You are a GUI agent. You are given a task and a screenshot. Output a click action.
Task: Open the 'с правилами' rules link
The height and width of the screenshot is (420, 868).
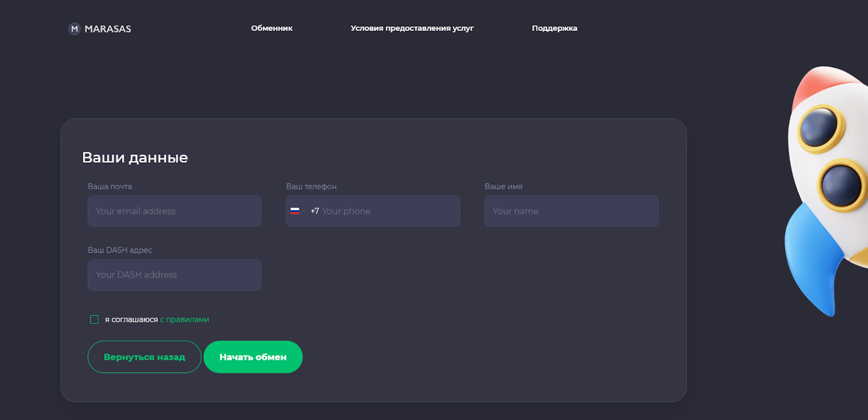click(184, 319)
